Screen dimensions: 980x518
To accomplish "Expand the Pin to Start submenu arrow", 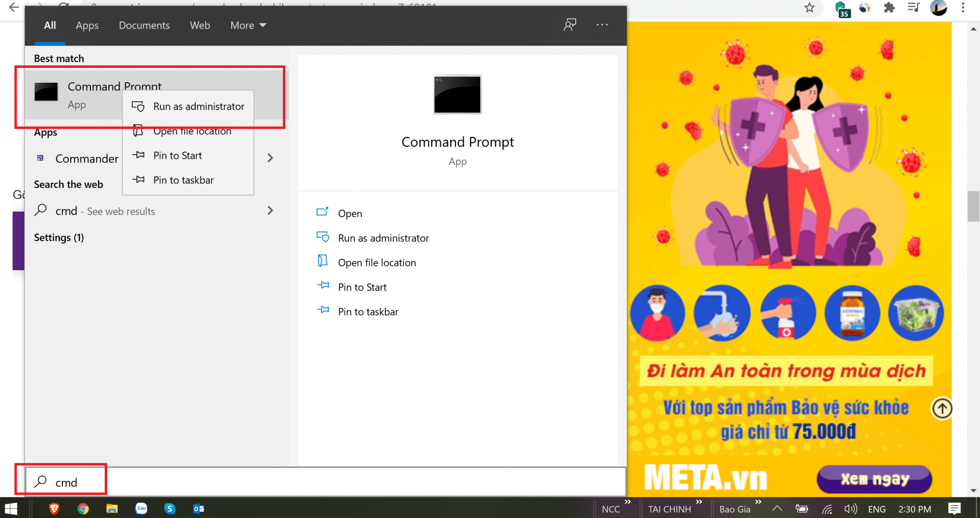I will (x=270, y=157).
